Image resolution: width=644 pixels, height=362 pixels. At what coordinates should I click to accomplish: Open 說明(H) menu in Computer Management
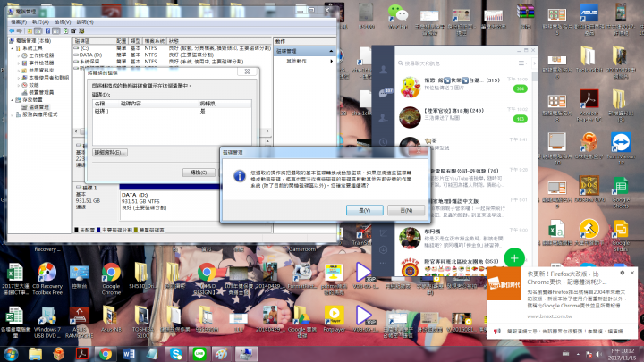pos(85,22)
